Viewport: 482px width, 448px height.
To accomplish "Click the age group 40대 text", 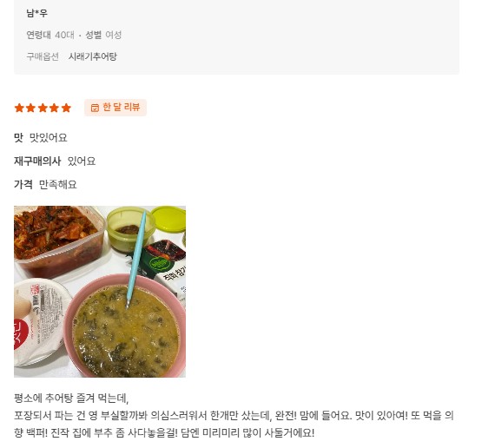I will click(64, 35).
